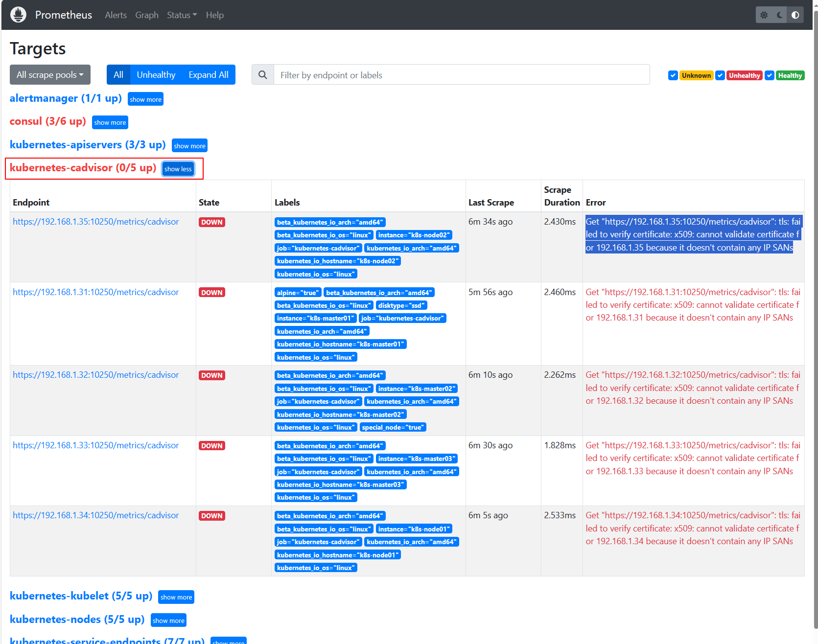Click the consul (3/6 up) heading
818x644 pixels.
48,121
